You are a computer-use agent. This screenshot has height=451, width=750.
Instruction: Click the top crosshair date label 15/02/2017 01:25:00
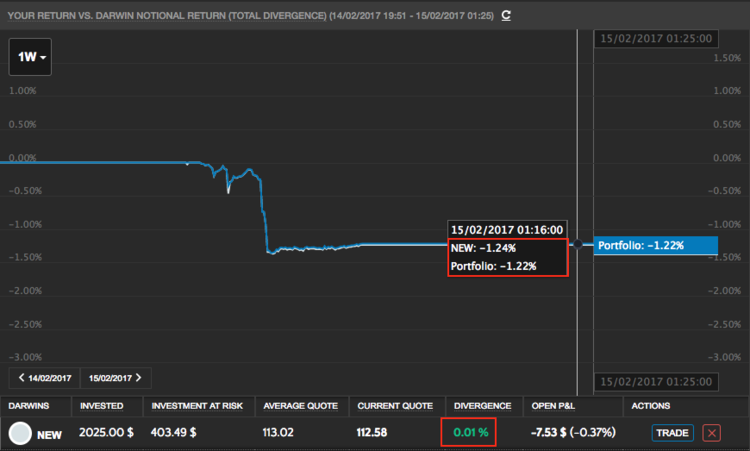point(655,38)
